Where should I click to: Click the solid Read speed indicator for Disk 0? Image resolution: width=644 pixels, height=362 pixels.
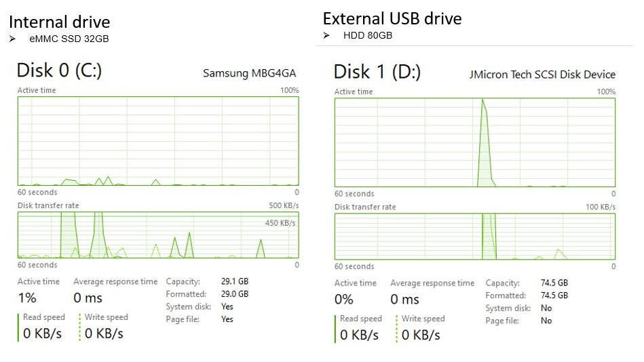tap(18, 327)
